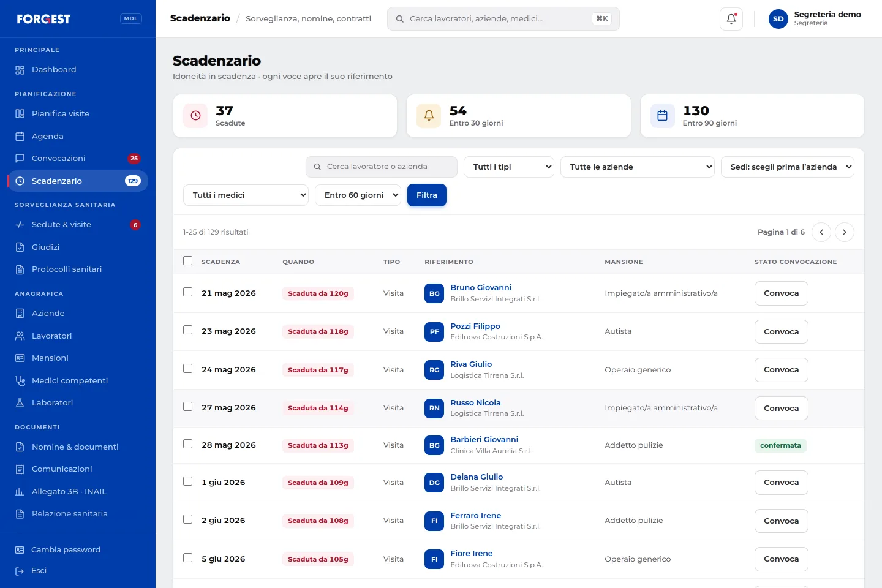Open the Tutte le aziende dropdown

[638, 167]
